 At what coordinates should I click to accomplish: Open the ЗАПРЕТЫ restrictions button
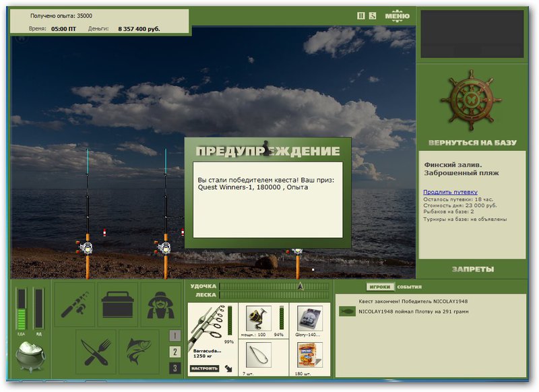point(473,269)
